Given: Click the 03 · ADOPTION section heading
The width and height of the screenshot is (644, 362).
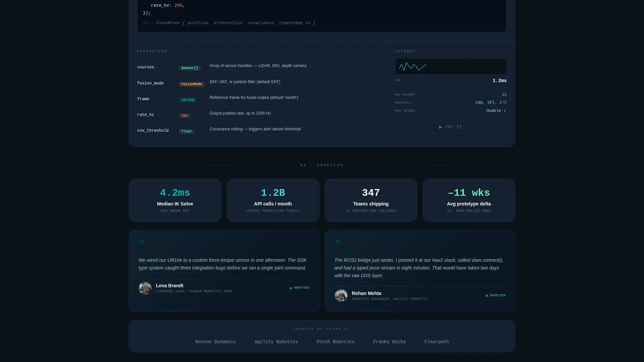Looking at the screenshot, I should click(x=322, y=165).
